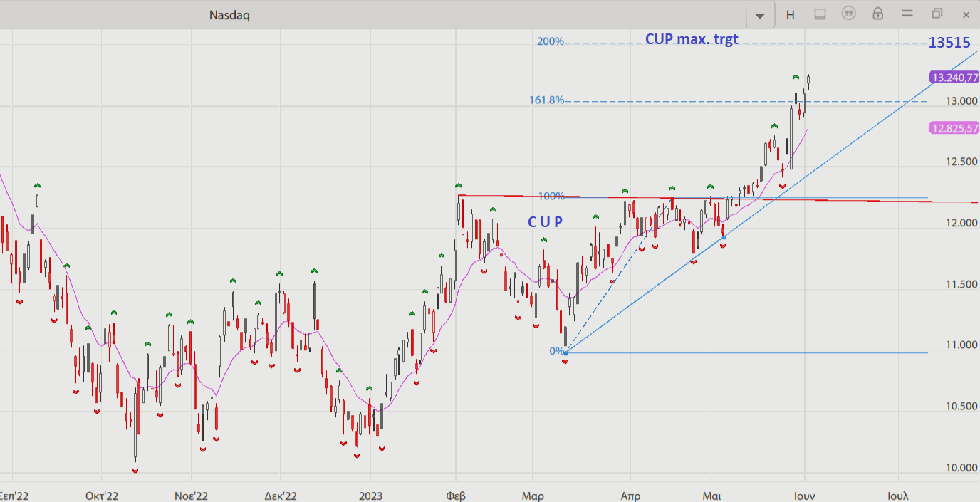This screenshot has width=980, height=502.
Task: Click the Μαι date axis label
Action: (711, 496)
